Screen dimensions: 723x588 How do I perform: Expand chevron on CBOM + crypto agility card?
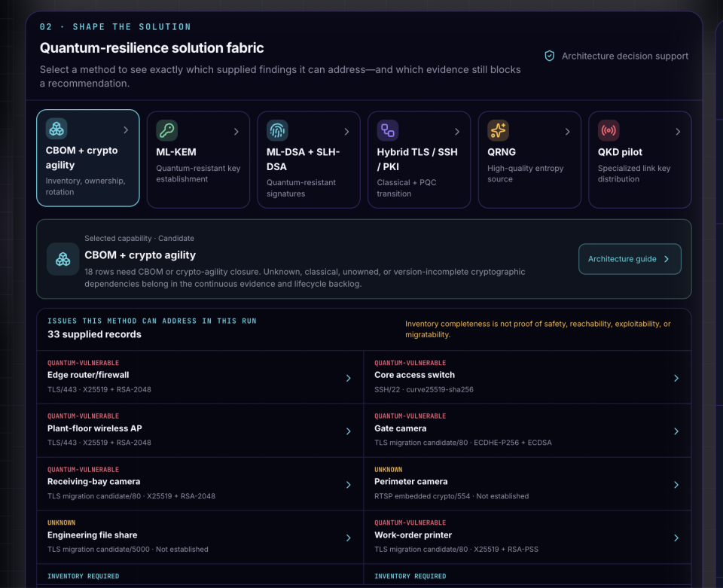coord(126,130)
